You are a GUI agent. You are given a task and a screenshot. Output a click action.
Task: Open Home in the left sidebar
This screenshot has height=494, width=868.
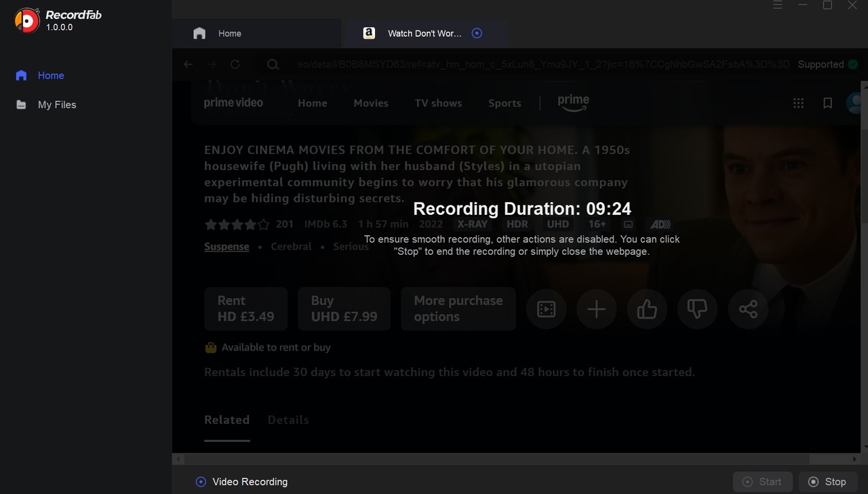tap(41, 75)
